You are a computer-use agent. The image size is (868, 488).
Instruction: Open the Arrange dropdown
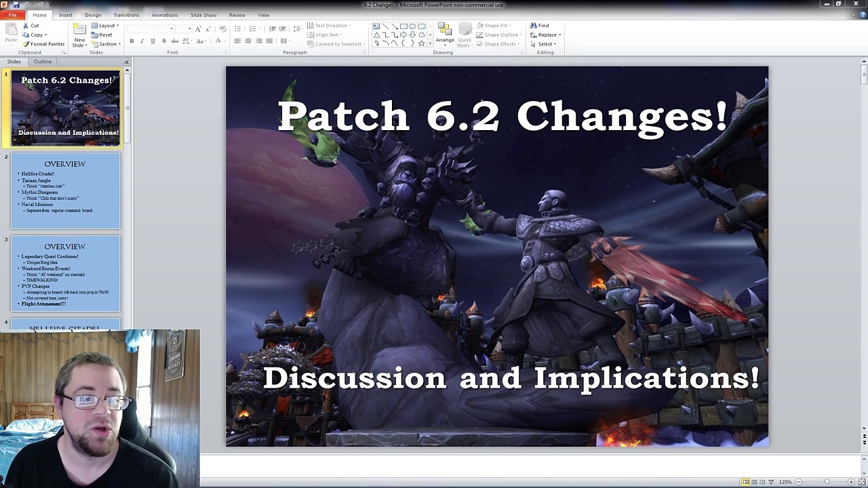[x=445, y=35]
